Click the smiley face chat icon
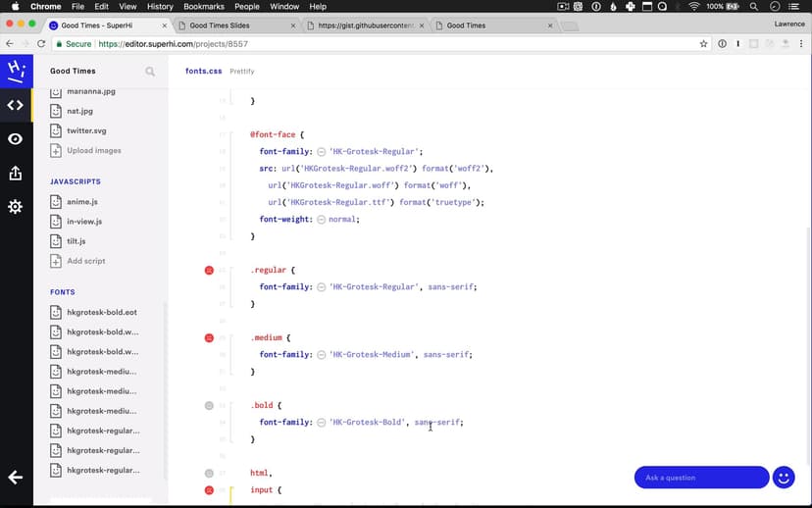812x508 pixels. [x=784, y=478]
